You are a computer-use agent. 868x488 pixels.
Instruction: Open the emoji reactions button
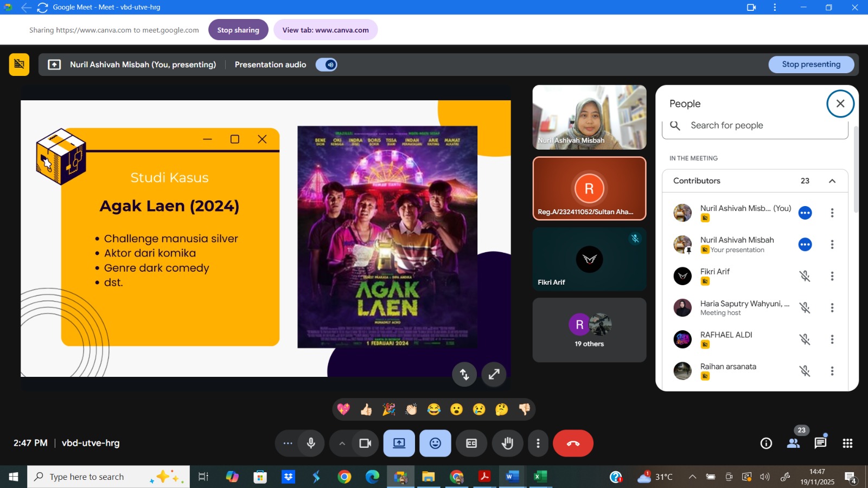435,444
